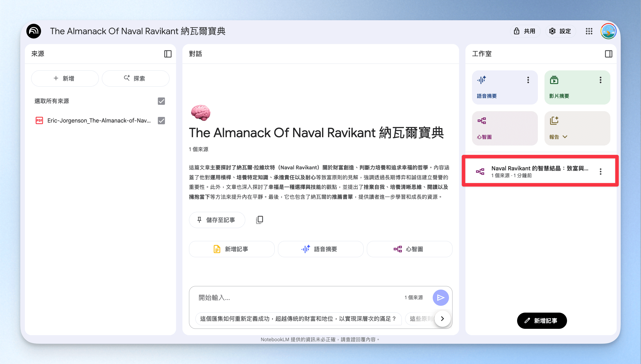Image resolution: width=641 pixels, height=364 pixels.
Task: Focus the 開始輸入 chat input field
Action: [x=299, y=297]
